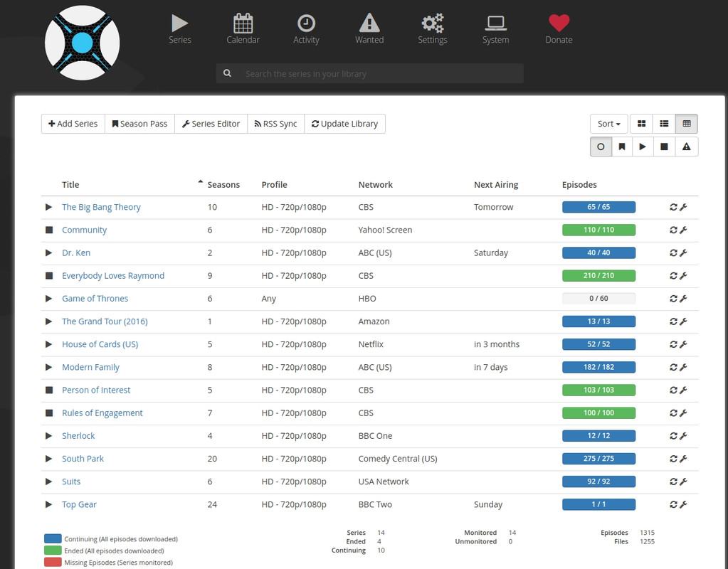Open The Grand Tour (2016)
Viewport: 728px width, 569px height.
[x=105, y=321]
